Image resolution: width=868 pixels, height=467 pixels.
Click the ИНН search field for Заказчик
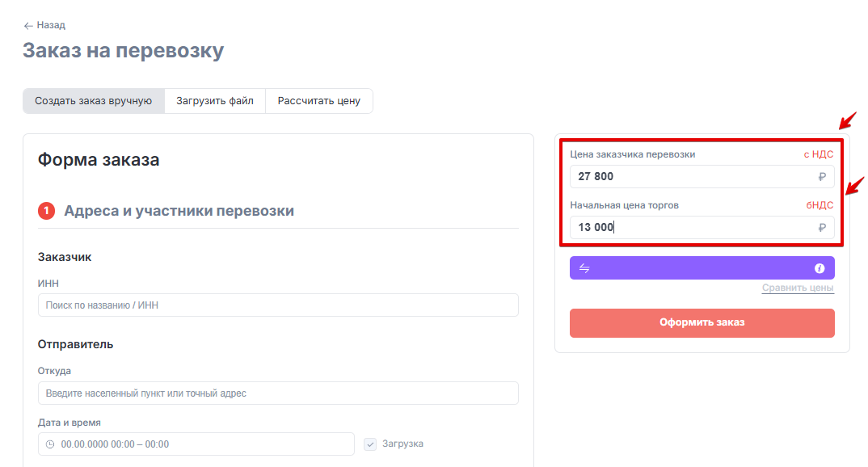pos(278,305)
